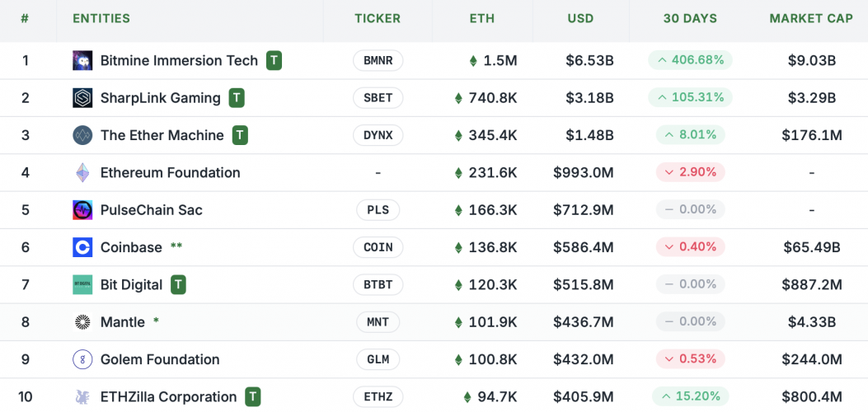The width and height of the screenshot is (868, 412).
Task: Click the PulseChain Sac logo icon
Action: (82, 210)
